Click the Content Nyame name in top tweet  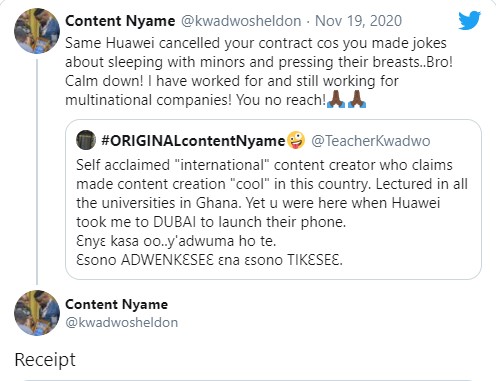[x=120, y=21]
